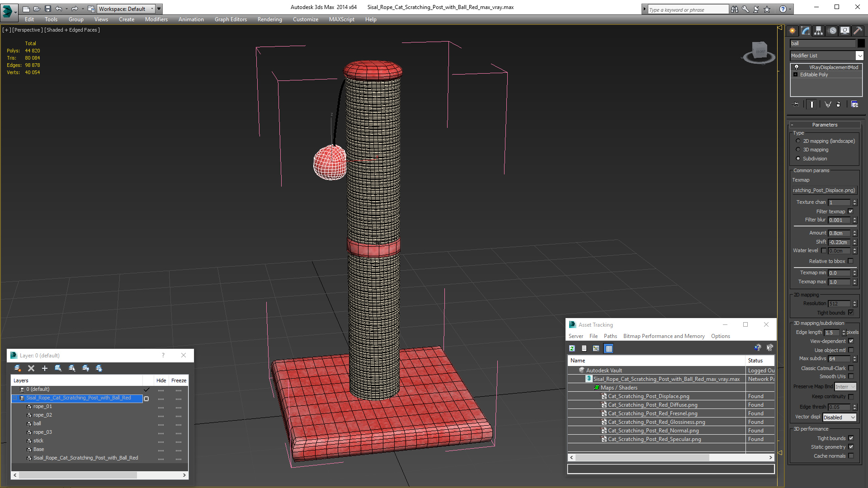Toggle Filter texmap checkbox
The height and width of the screenshot is (488, 868).
tap(850, 211)
